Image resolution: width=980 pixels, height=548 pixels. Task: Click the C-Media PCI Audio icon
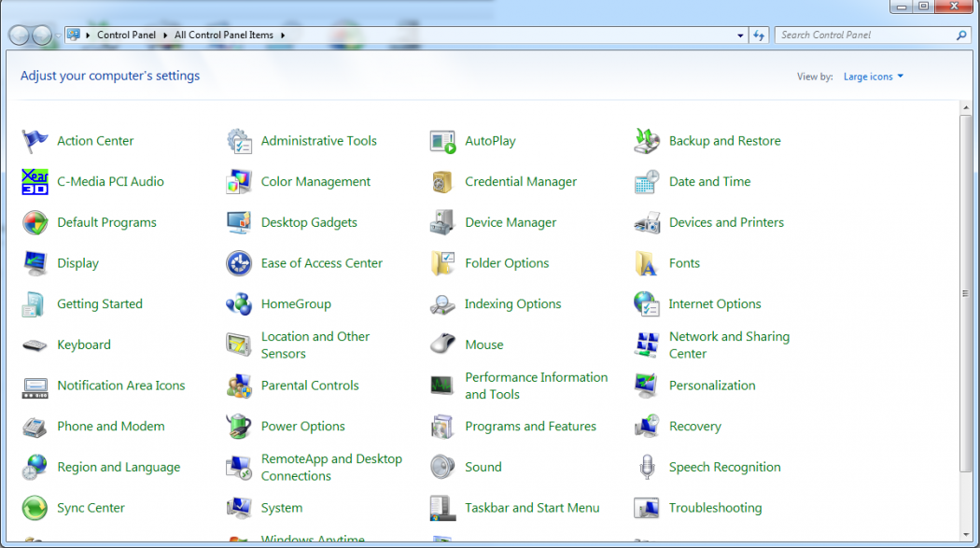[x=35, y=182]
